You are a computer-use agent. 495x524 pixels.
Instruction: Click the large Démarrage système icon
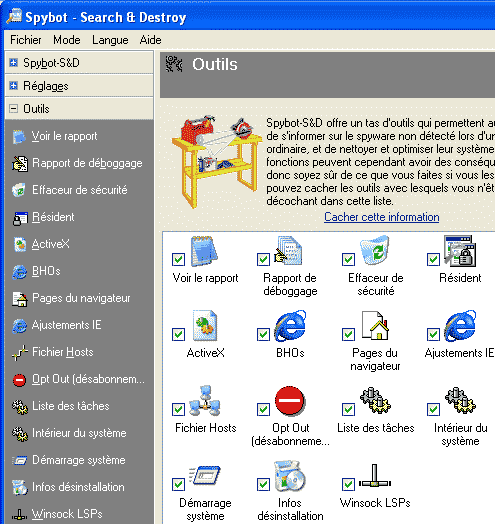[x=205, y=475]
